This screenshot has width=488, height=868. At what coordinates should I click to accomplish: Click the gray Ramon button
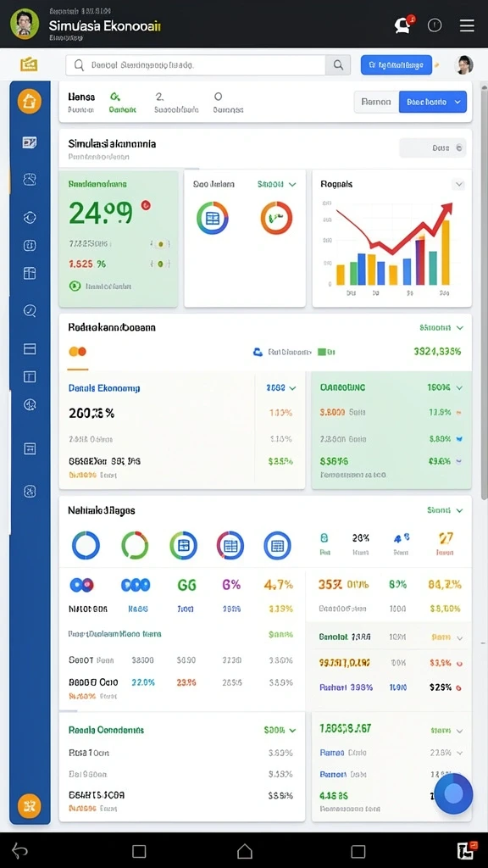376,102
